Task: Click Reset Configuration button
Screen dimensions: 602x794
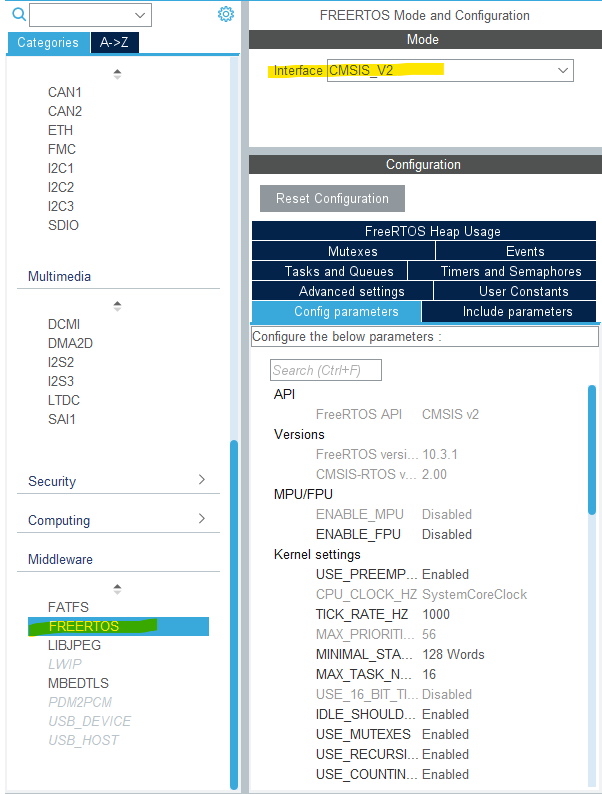Action: (x=332, y=198)
